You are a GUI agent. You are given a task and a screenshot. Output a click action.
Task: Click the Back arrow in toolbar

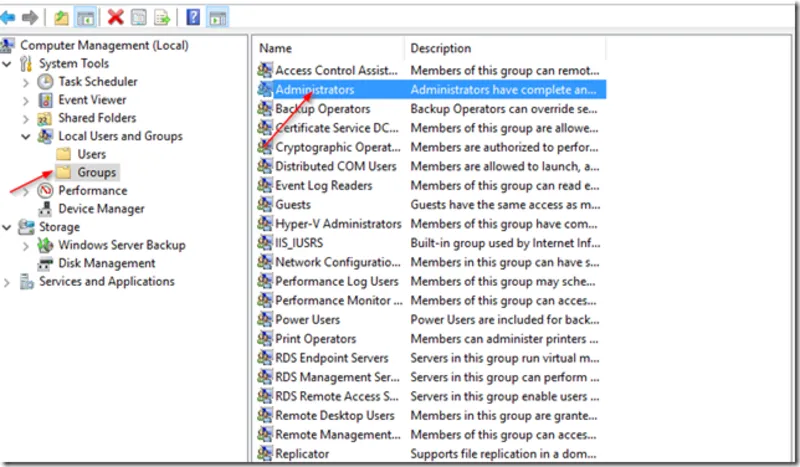[x=9, y=17]
